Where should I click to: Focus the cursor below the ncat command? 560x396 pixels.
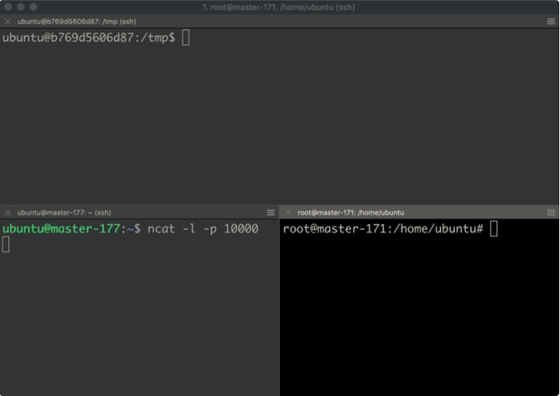tap(6, 245)
